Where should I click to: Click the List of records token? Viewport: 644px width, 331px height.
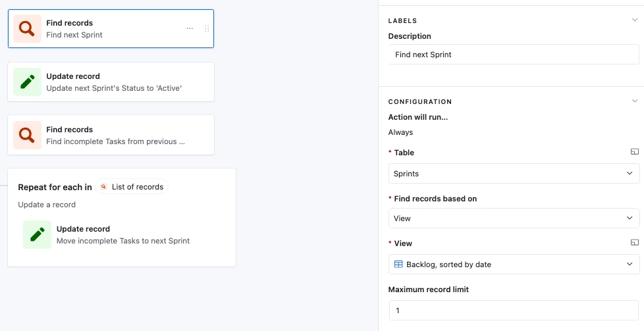(132, 186)
